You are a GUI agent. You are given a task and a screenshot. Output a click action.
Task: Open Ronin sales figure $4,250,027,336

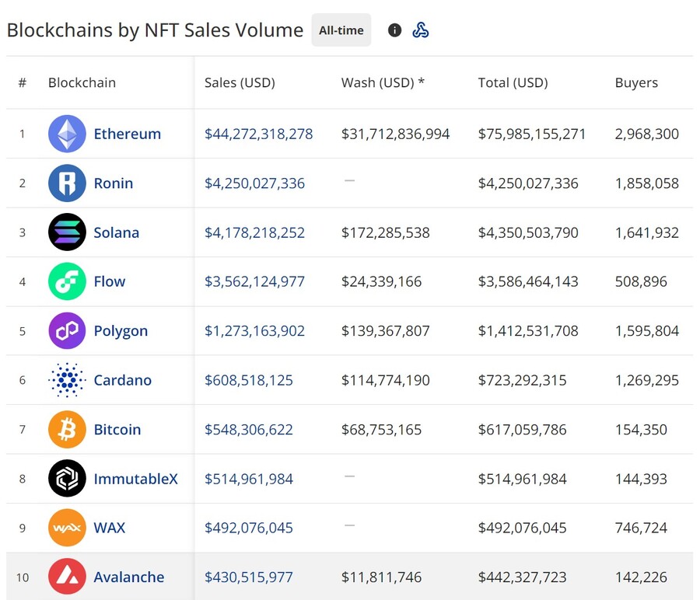tap(254, 183)
